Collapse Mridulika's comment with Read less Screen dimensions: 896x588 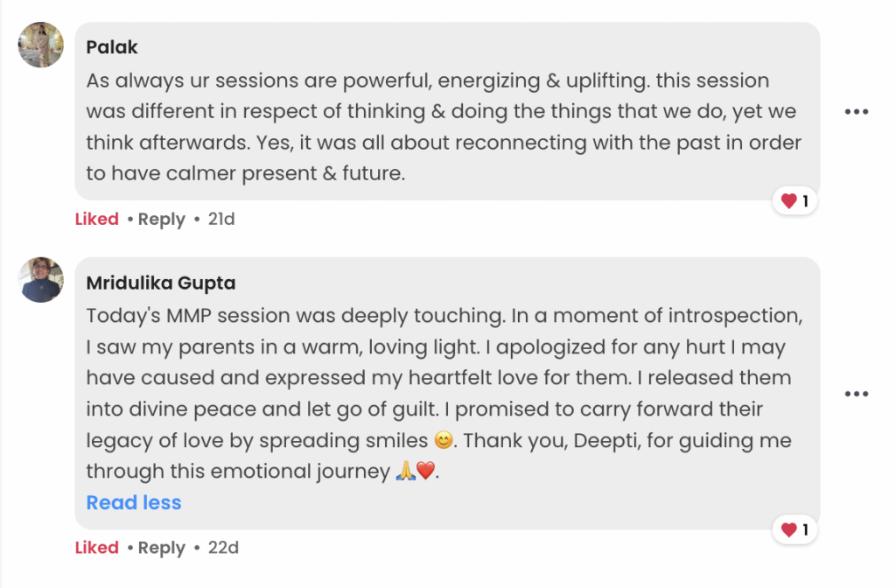coord(134,503)
